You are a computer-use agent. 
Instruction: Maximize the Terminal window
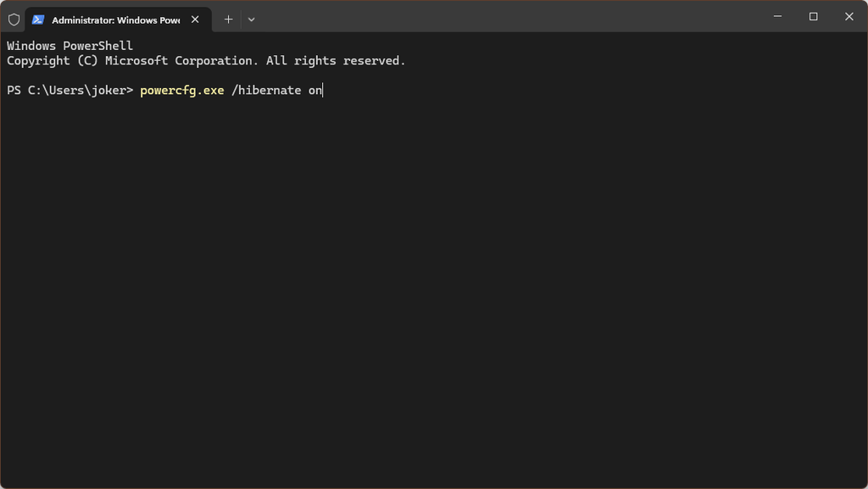(813, 17)
